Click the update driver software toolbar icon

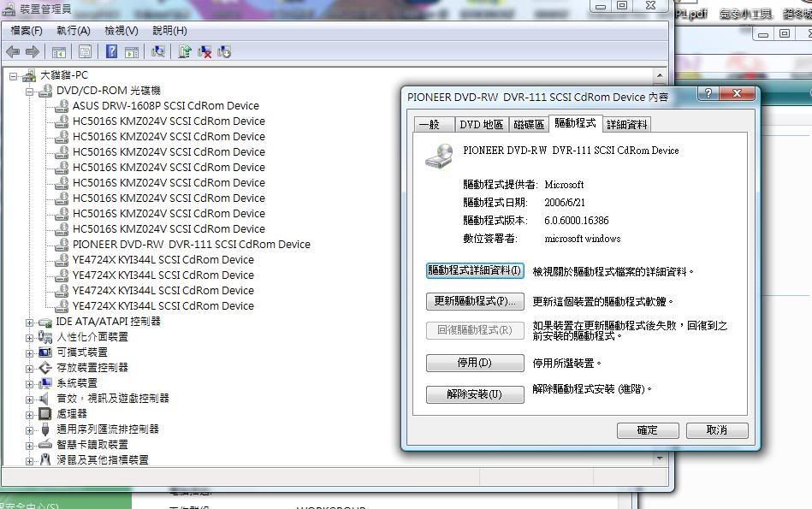(184, 51)
